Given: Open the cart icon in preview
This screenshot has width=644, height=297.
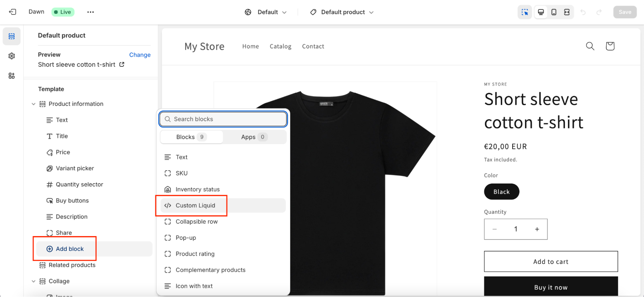Looking at the screenshot, I should 610,46.
